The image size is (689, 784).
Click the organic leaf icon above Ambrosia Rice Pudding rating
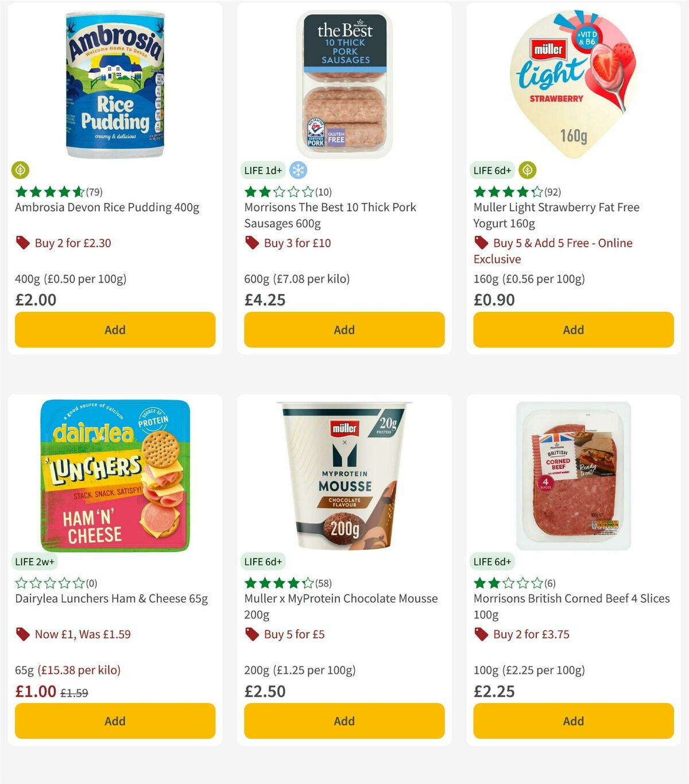(21, 170)
